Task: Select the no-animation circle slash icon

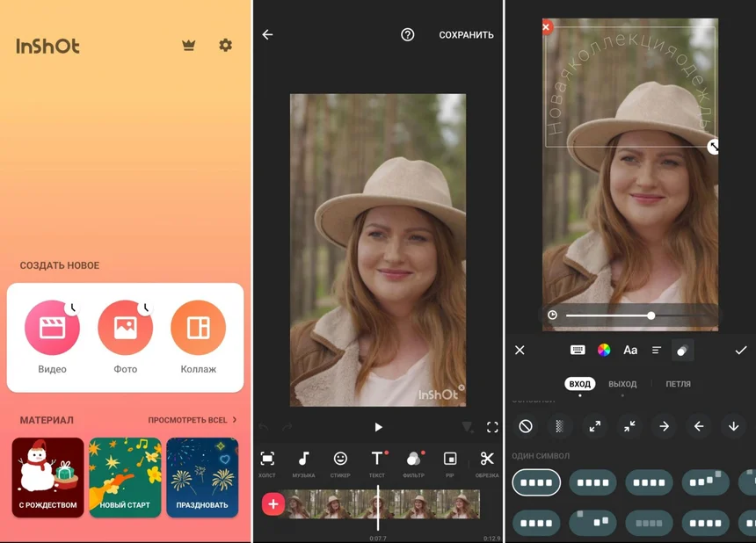Action: [526, 426]
